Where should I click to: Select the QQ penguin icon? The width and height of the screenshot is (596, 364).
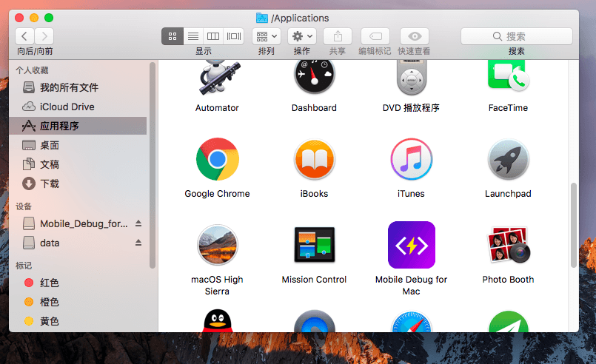coord(218,320)
